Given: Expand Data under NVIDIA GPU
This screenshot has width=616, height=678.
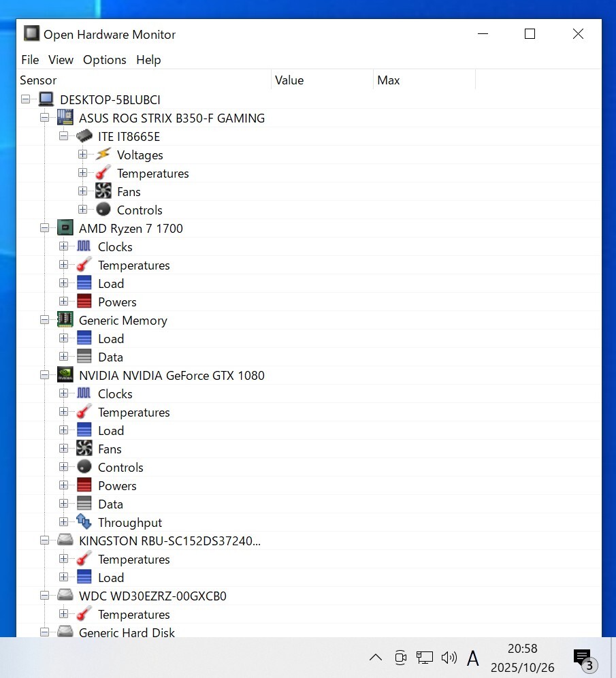Looking at the screenshot, I should [63, 503].
